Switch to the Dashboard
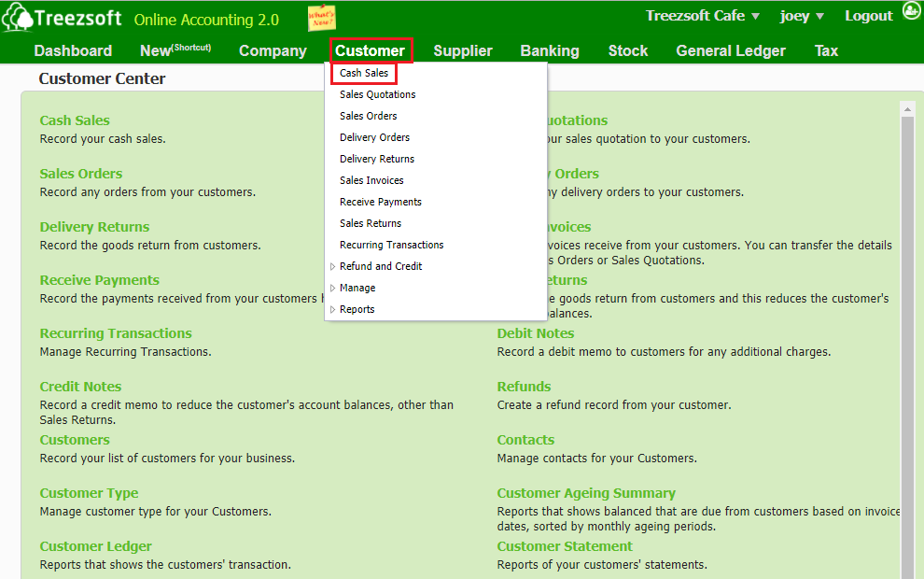The image size is (924, 579). (73, 50)
